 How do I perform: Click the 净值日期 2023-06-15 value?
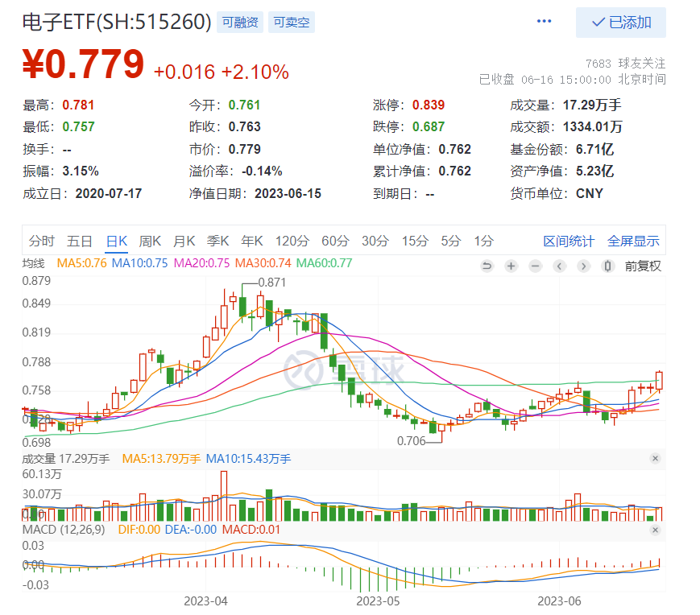[x=288, y=193]
